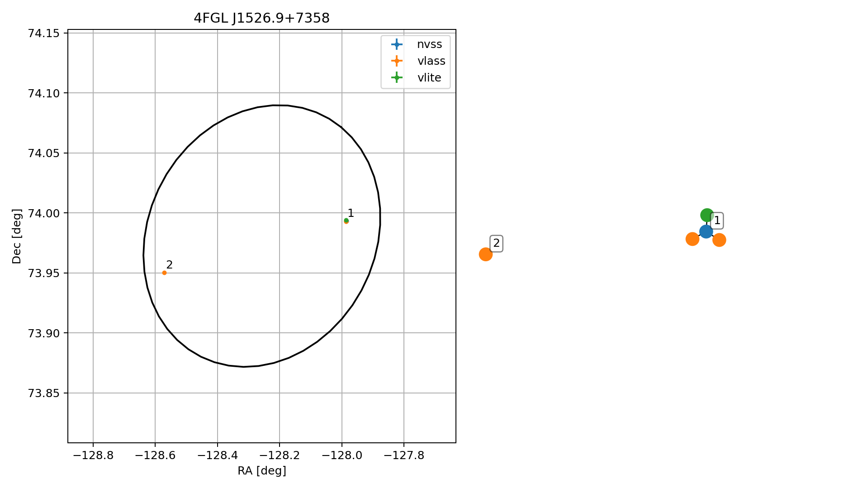Click the Dec [deg] axis label
The width and height of the screenshot is (868, 489).
pos(17,236)
